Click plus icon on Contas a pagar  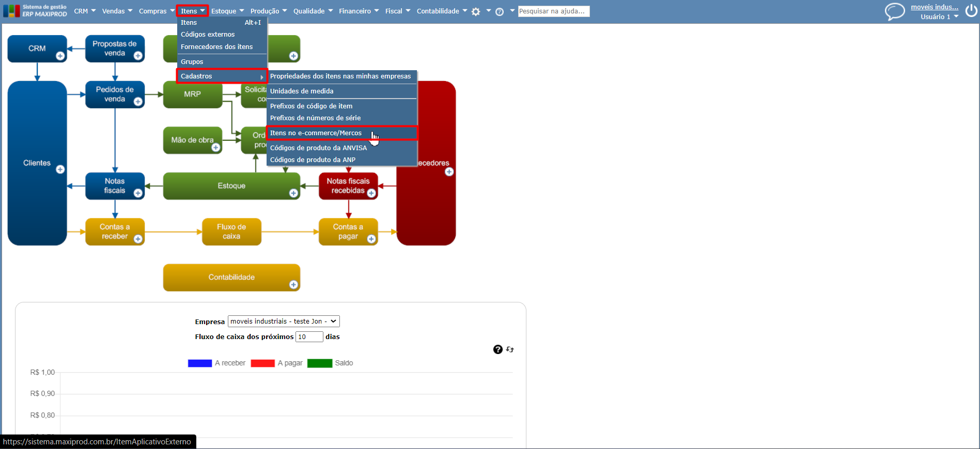pos(371,239)
